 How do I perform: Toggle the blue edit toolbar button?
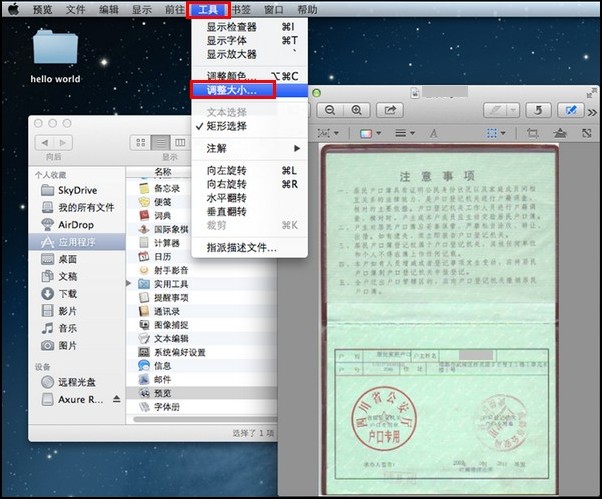572,109
